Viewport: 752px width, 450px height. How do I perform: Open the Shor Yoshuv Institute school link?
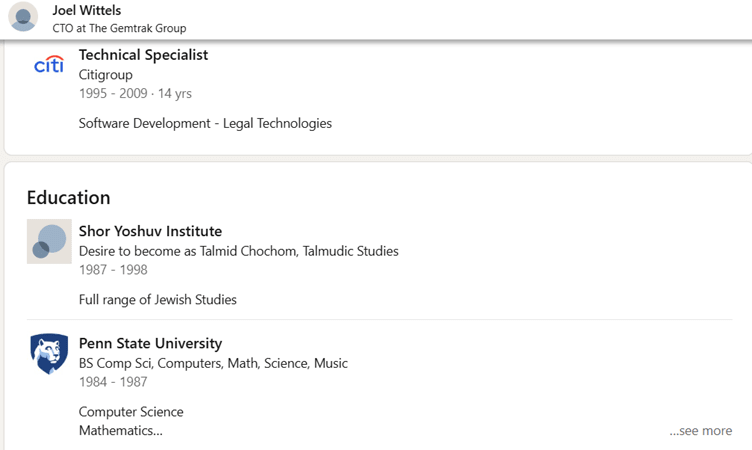point(150,231)
